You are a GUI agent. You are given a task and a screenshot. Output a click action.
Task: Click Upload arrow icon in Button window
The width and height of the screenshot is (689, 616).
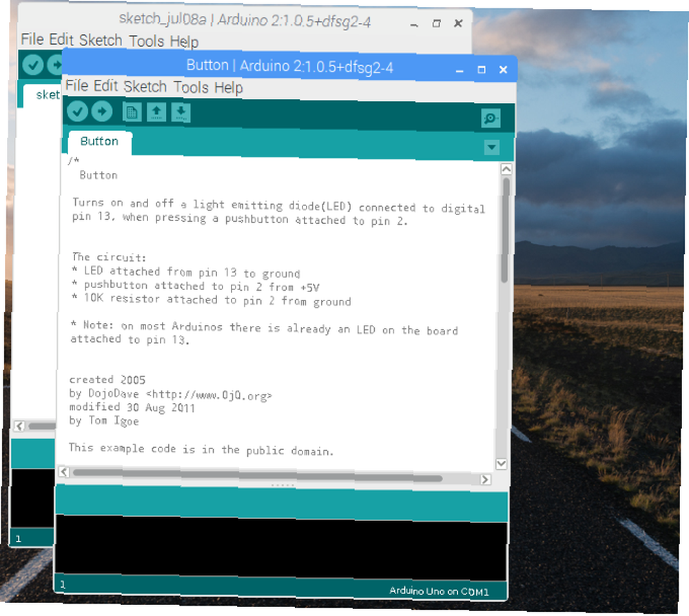[101, 112]
